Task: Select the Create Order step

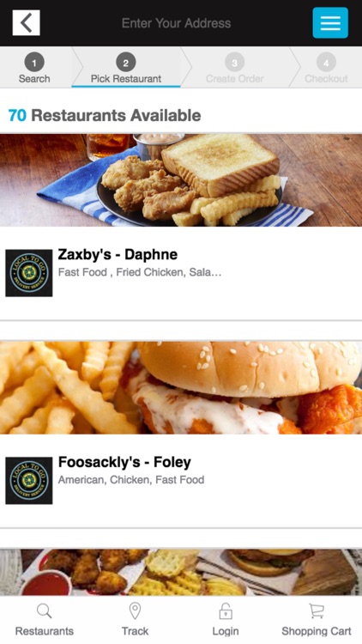Action: tap(234, 67)
